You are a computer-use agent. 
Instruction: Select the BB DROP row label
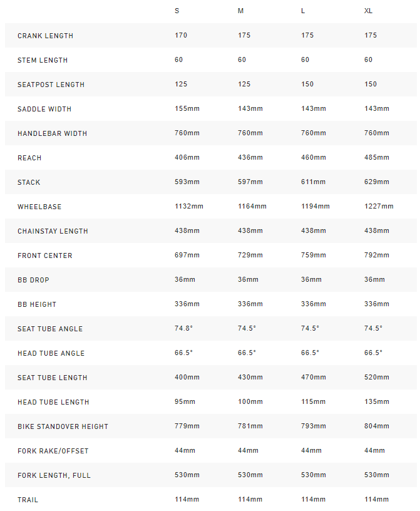[33, 280]
